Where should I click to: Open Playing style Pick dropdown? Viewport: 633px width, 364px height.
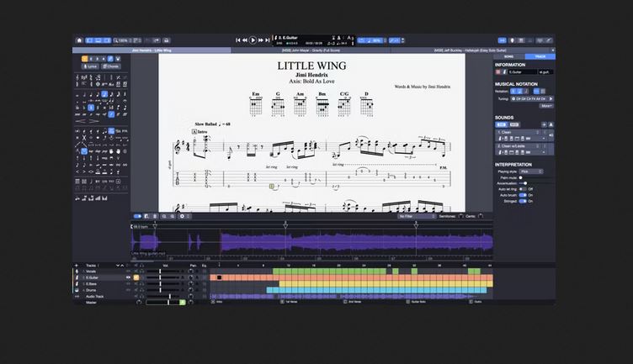(531, 171)
